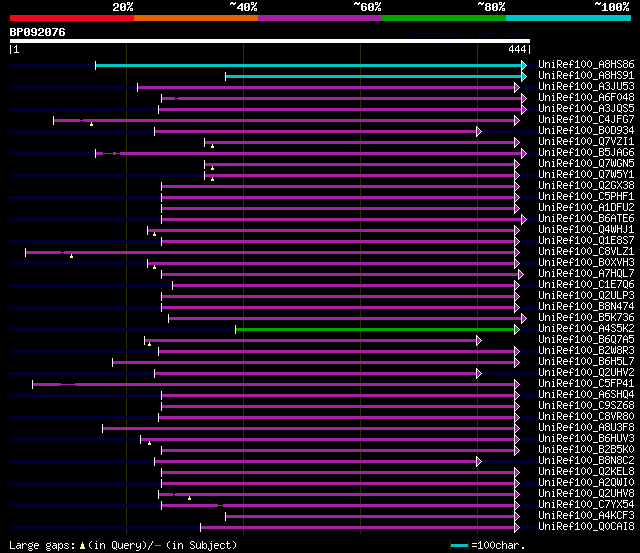Select UniRef100_A2QWI0 label
The height and width of the screenshot is (553, 640).
(x=586, y=483)
